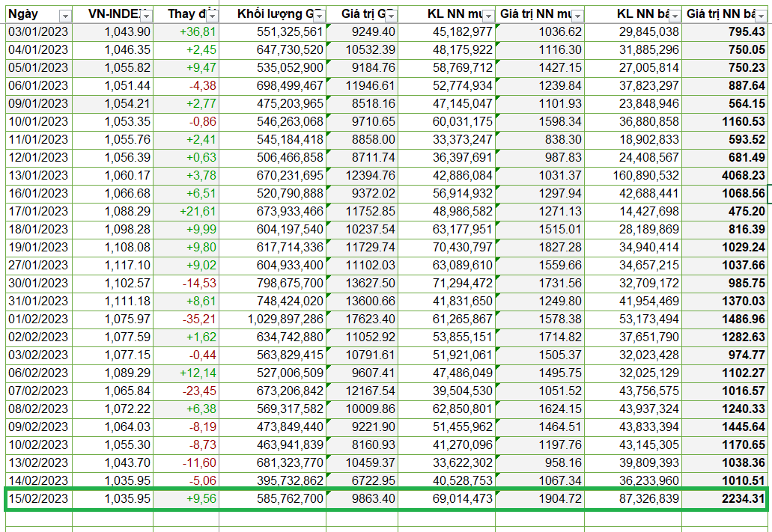Click VN-INDEX value 1,108.08

(113, 248)
